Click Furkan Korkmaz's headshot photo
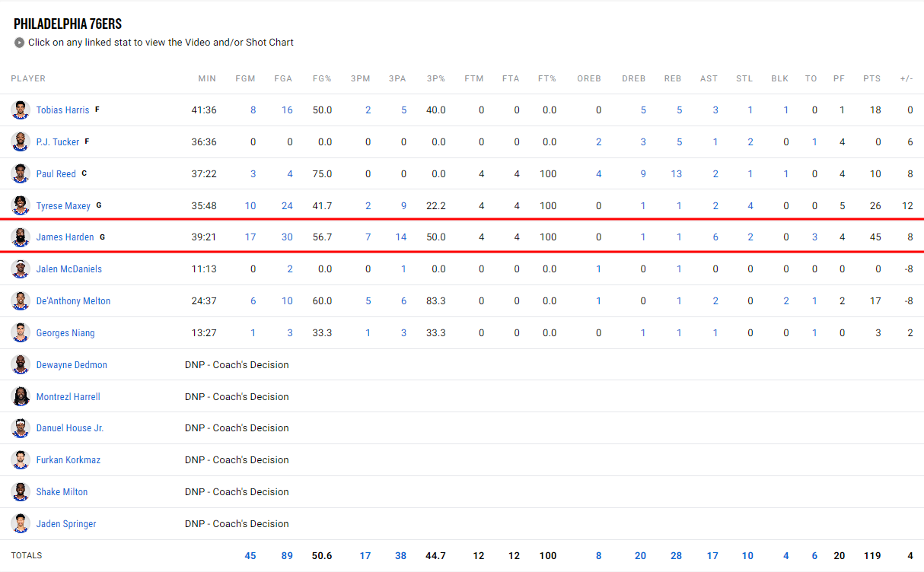 coord(20,460)
